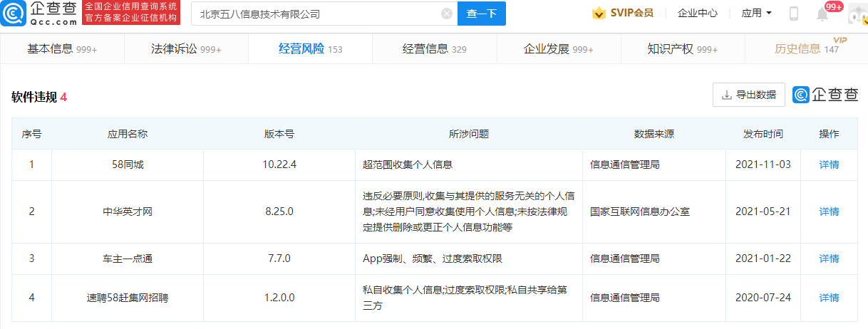Open the 历史信息 VIP tab
868x329 pixels.
[x=806, y=49]
